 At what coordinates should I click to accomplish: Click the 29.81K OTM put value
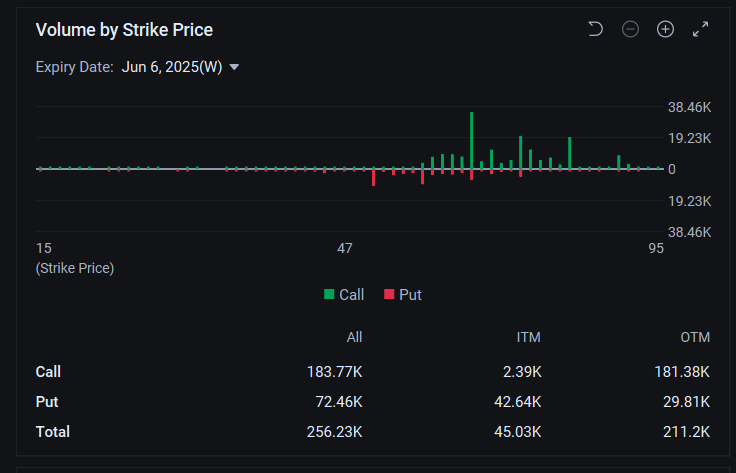[x=686, y=402]
